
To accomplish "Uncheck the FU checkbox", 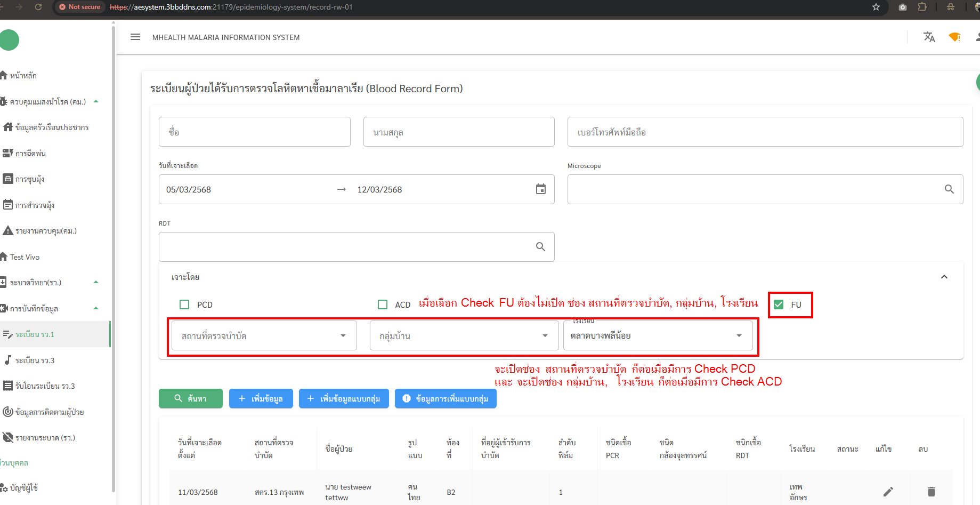I will [x=779, y=304].
